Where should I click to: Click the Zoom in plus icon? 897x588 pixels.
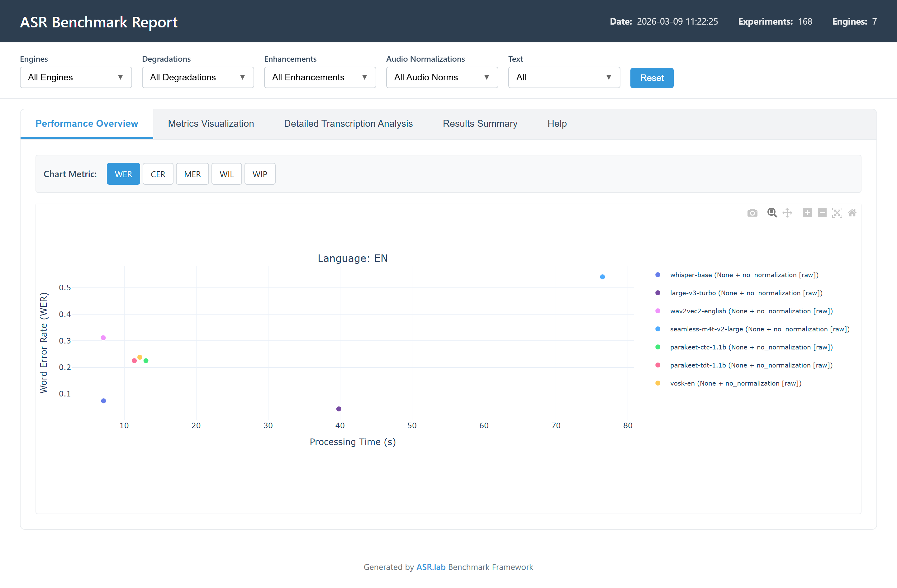click(x=807, y=213)
